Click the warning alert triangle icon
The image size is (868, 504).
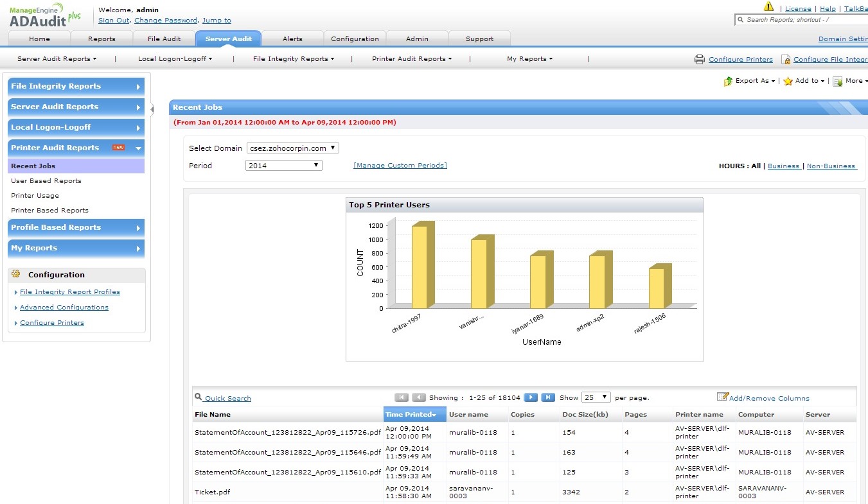768,7
